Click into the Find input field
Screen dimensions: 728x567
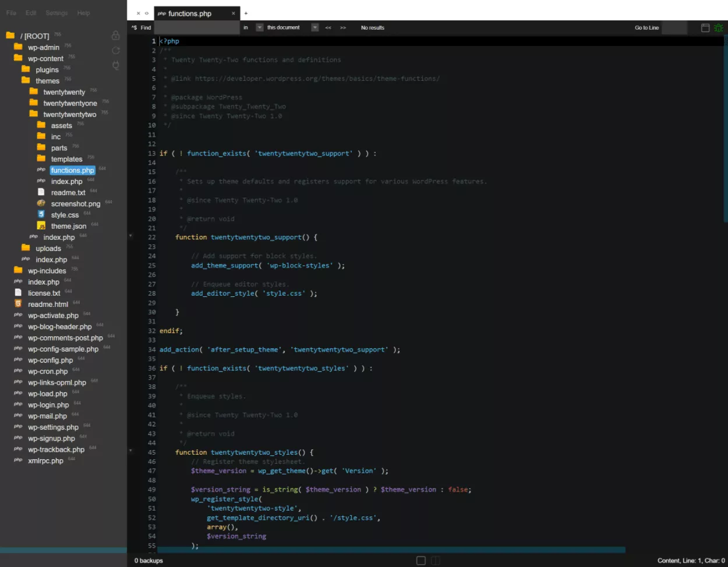[197, 27]
